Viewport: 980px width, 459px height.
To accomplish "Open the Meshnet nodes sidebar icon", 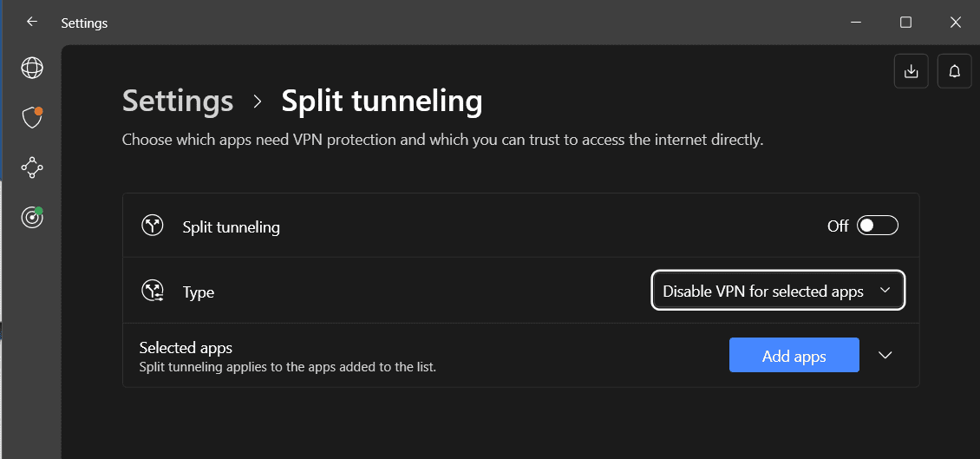I will (x=32, y=167).
